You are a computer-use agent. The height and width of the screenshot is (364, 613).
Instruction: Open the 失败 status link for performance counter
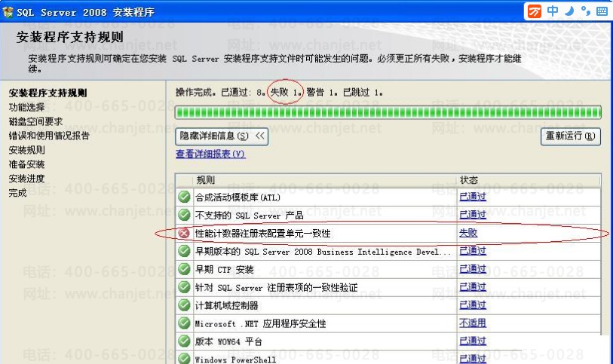point(468,233)
